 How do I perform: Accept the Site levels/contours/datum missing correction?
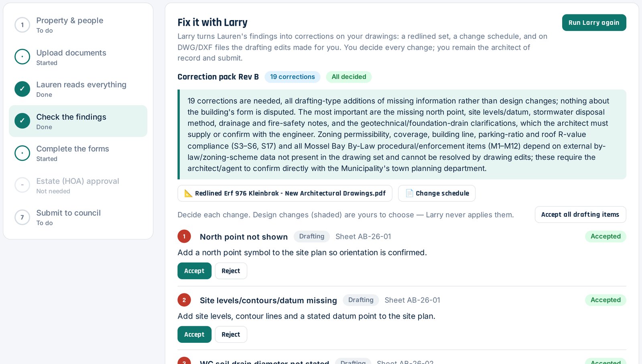194,335
